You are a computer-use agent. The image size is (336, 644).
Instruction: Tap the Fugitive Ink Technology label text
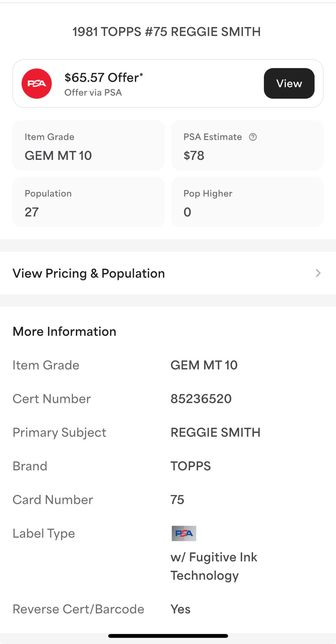pos(214,566)
